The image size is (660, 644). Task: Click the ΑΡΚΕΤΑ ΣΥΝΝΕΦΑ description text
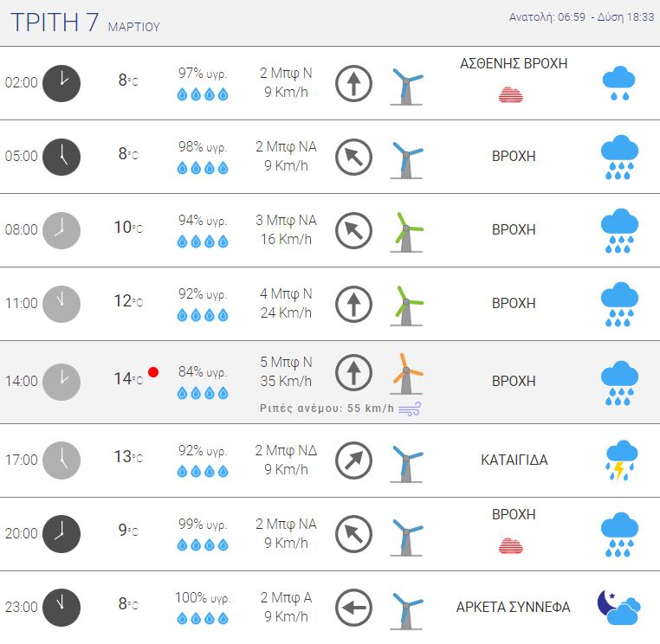(513, 607)
